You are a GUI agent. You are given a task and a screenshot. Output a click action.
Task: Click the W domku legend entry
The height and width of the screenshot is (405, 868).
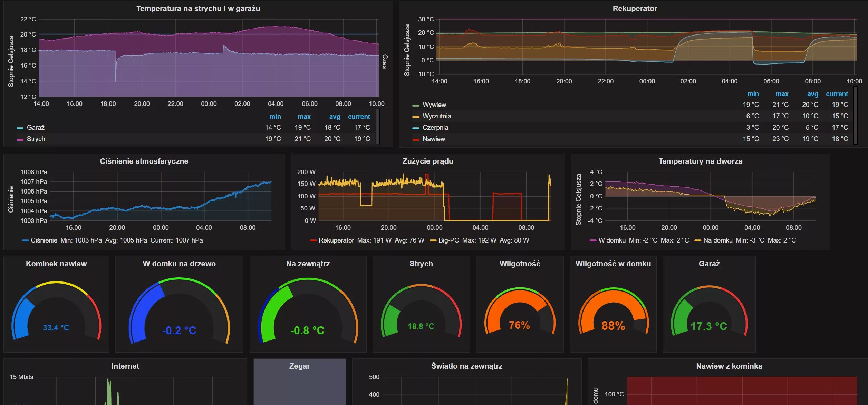point(612,240)
